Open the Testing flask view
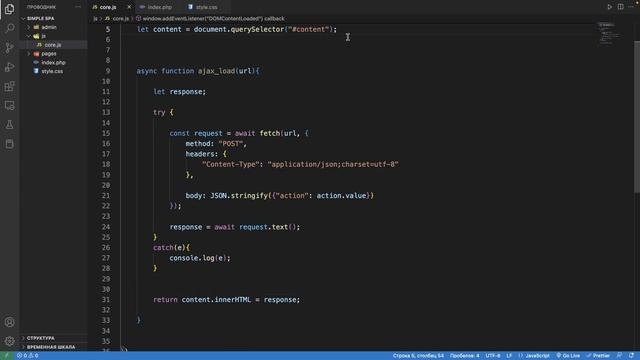Viewport: 640px width, 360px height. pyautogui.click(x=9, y=124)
